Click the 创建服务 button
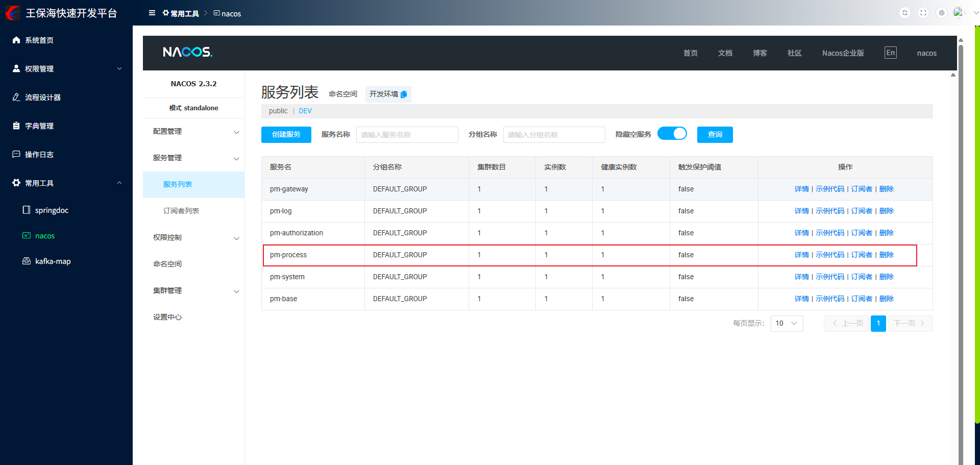This screenshot has width=980, height=465. [x=286, y=134]
